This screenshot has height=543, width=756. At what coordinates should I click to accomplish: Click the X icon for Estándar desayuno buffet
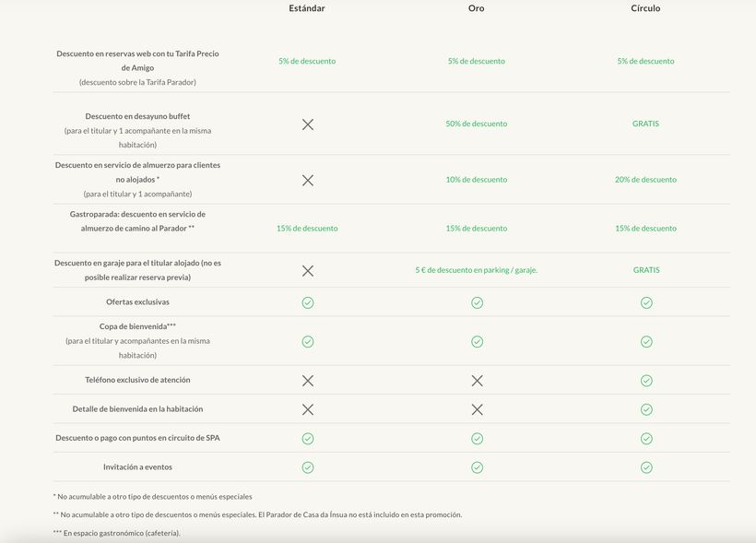point(308,124)
